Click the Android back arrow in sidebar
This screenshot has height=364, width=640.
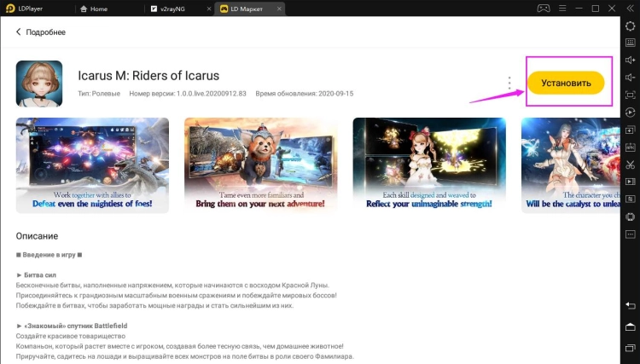(631, 306)
